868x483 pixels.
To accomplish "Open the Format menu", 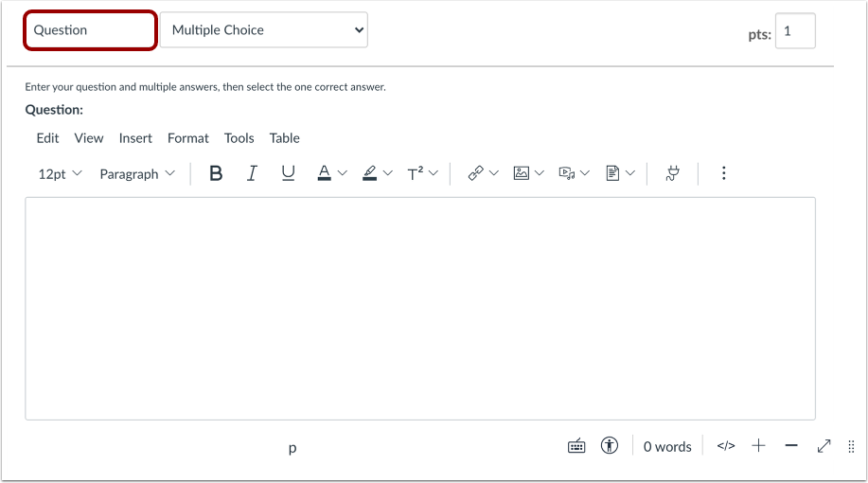I will pyautogui.click(x=188, y=138).
